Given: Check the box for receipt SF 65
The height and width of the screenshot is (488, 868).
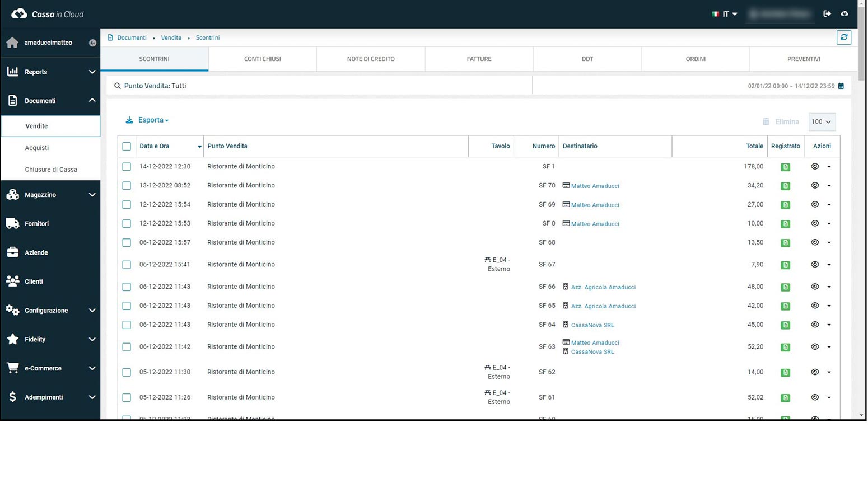Looking at the screenshot, I should [x=127, y=306].
